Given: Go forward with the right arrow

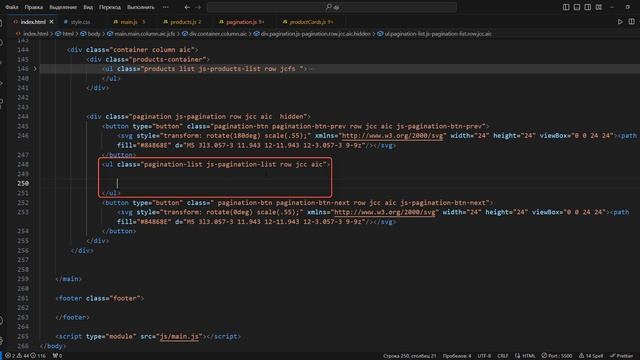Looking at the screenshot, I should coord(198,7).
